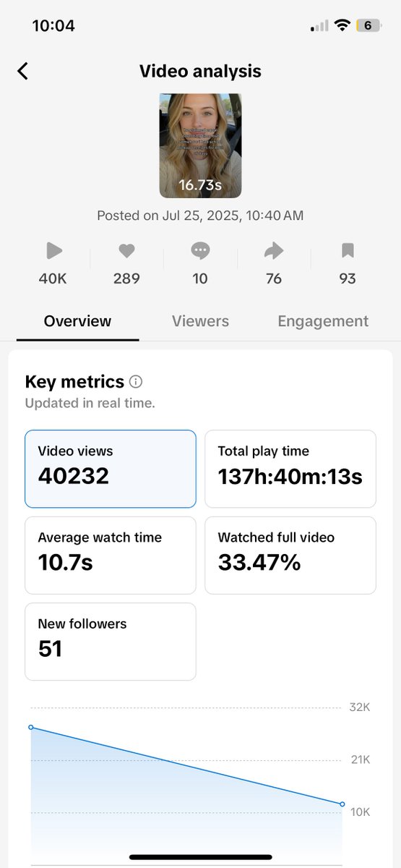Tap the 10:04 clock in status bar
Image resolution: width=401 pixels, height=868 pixels.
coord(53,26)
